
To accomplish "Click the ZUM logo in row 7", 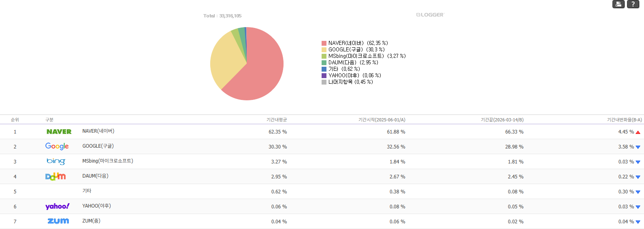I will [58, 221].
